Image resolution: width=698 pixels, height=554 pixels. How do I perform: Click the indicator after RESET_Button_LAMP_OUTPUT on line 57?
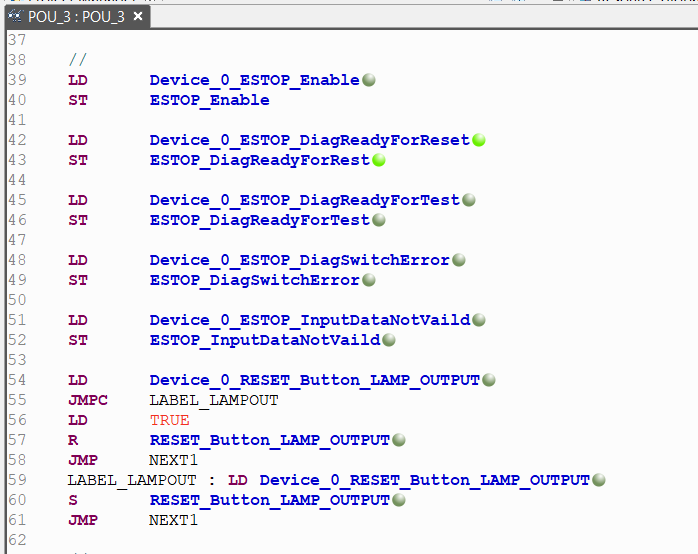point(399,441)
